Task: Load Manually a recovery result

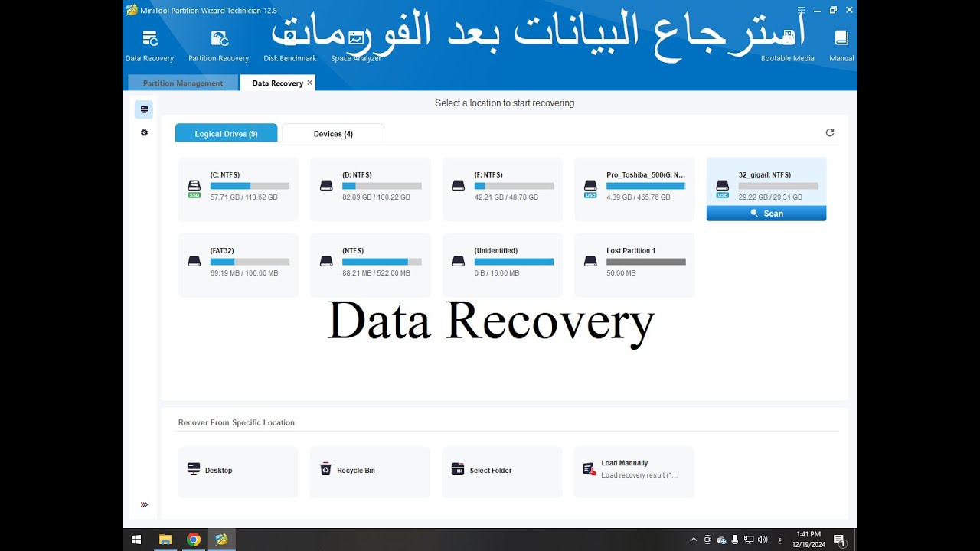Action: (634, 471)
